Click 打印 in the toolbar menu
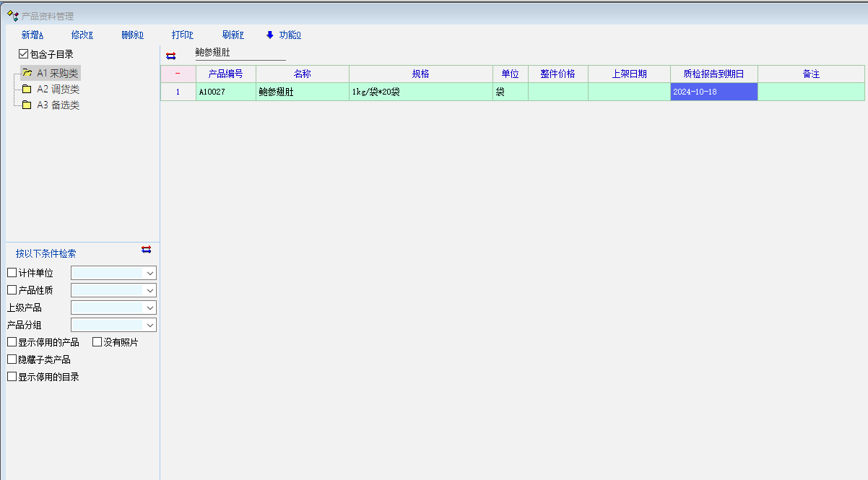 pyautogui.click(x=182, y=35)
